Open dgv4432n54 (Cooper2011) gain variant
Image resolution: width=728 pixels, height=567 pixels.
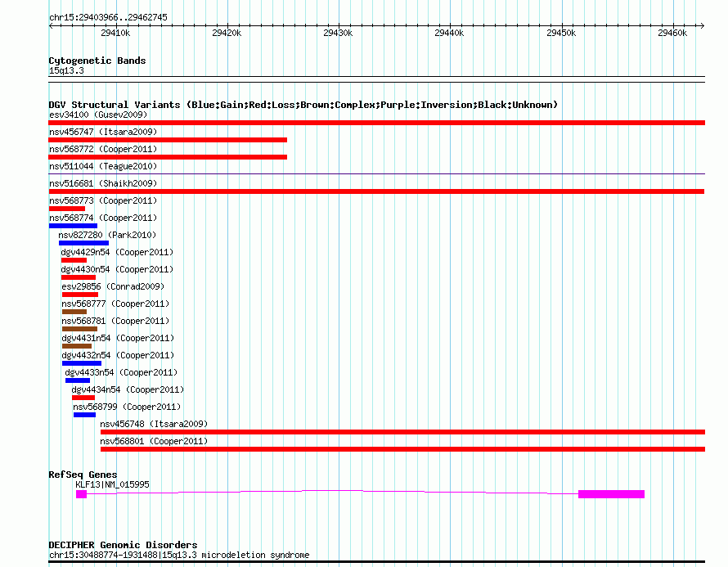118,355
